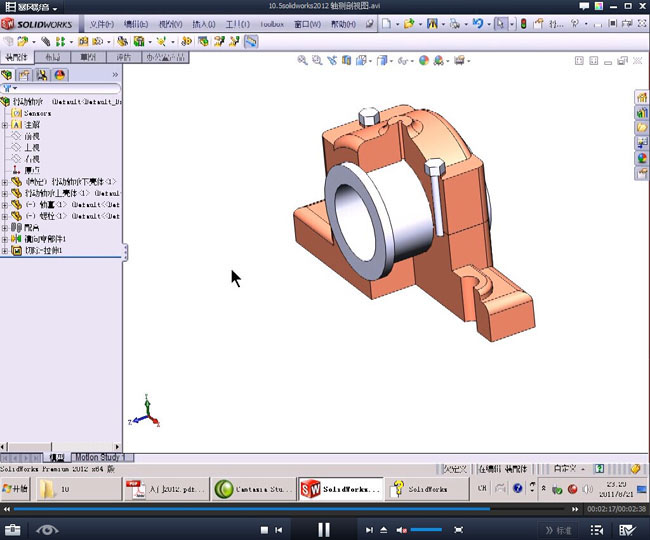Stop the video playback
The width and height of the screenshot is (650, 540).
pos(264,530)
